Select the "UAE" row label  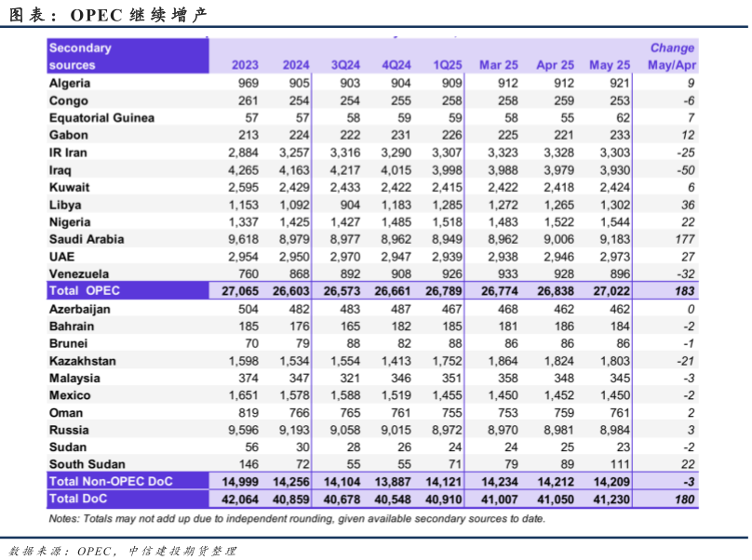point(61,257)
